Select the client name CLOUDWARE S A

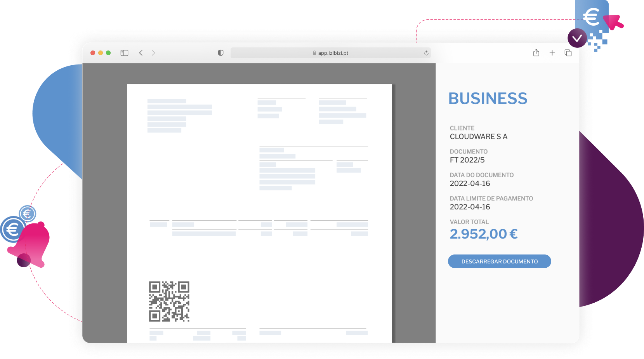pyautogui.click(x=478, y=137)
